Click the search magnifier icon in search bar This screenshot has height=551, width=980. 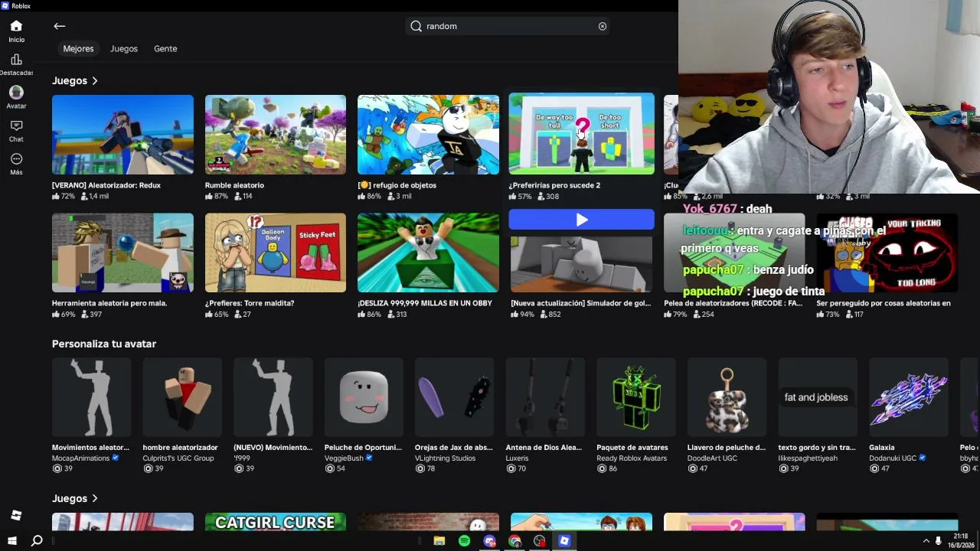416,26
